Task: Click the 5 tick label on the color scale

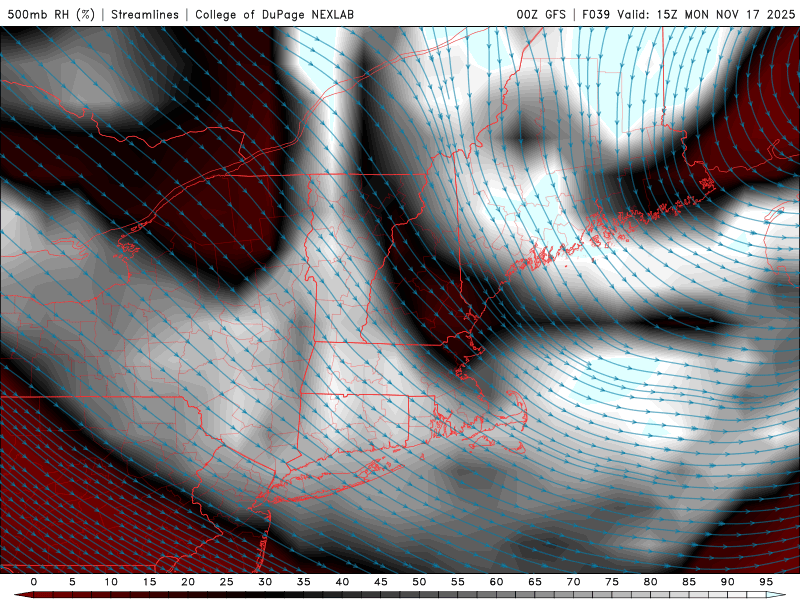Action: 72,582
